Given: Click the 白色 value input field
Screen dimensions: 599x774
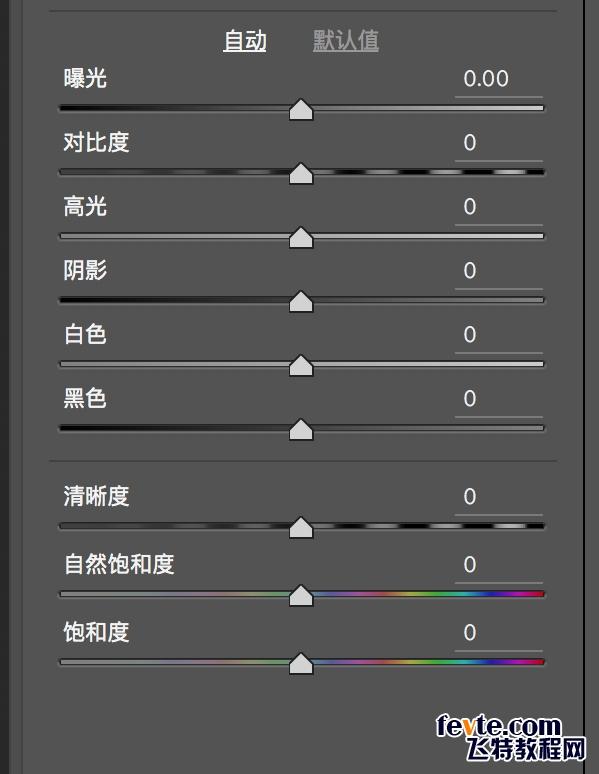Looking at the screenshot, I should [x=499, y=335].
